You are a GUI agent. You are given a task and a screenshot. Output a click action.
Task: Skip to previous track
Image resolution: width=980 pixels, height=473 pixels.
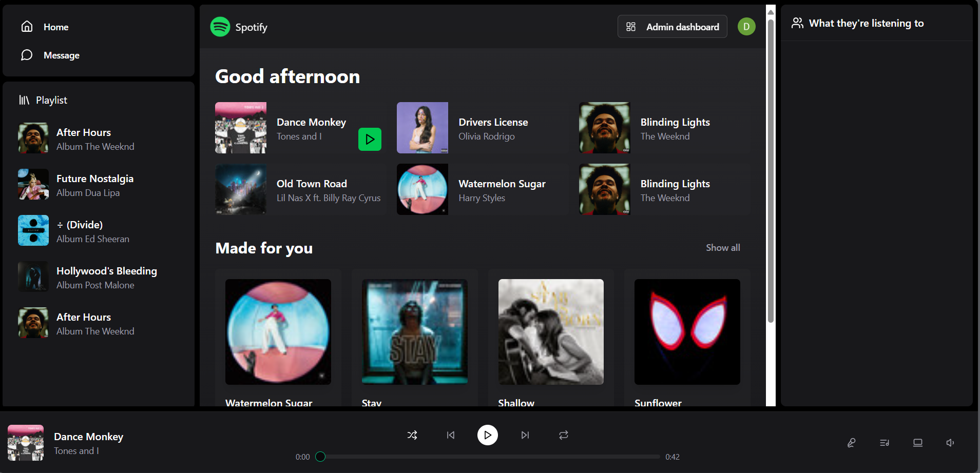pyautogui.click(x=451, y=435)
